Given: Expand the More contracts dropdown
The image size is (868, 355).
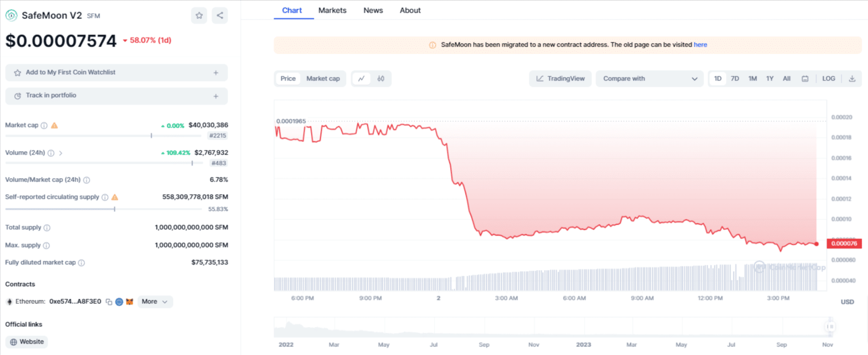Looking at the screenshot, I should point(155,302).
